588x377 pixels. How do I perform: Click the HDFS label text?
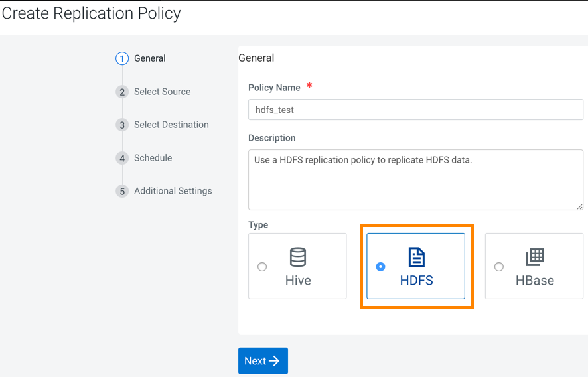coord(417,281)
